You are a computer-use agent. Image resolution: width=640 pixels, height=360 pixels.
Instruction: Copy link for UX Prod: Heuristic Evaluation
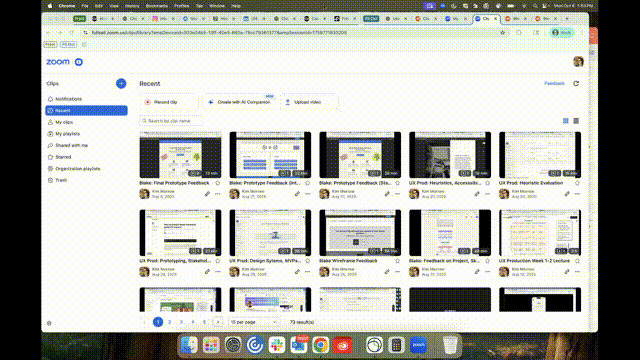coord(567,194)
